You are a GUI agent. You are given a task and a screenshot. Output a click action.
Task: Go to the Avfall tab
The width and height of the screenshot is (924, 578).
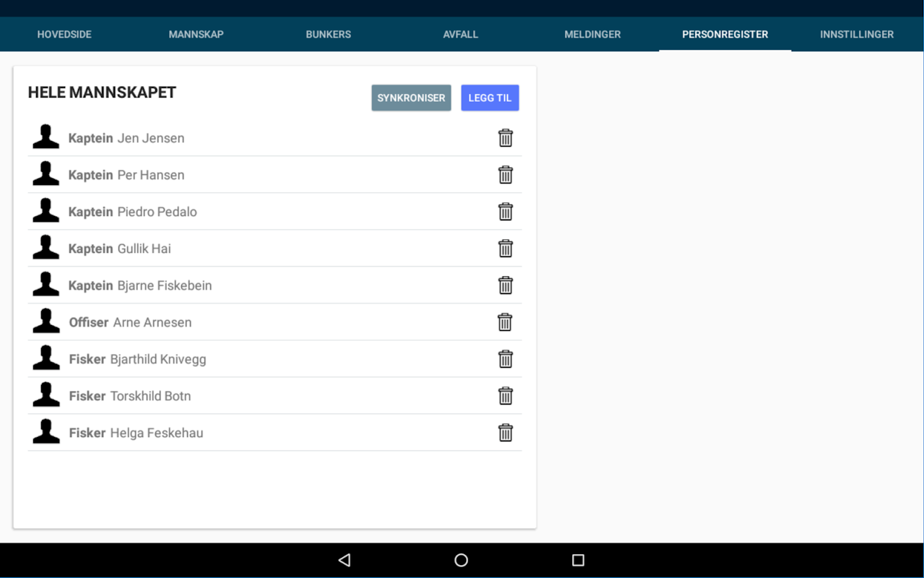460,34
